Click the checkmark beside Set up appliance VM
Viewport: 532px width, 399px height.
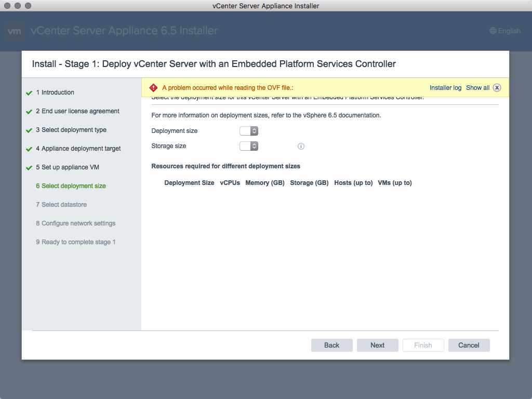29,168
